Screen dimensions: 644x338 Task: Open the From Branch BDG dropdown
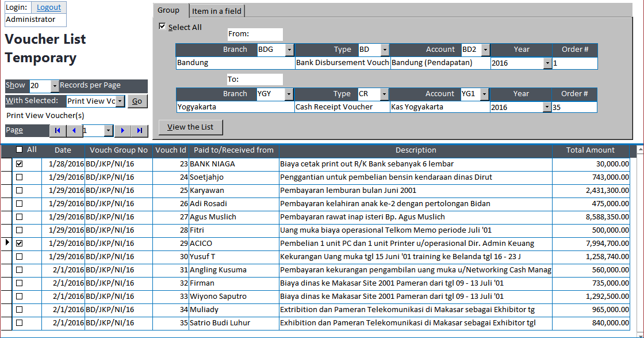click(289, 50)
